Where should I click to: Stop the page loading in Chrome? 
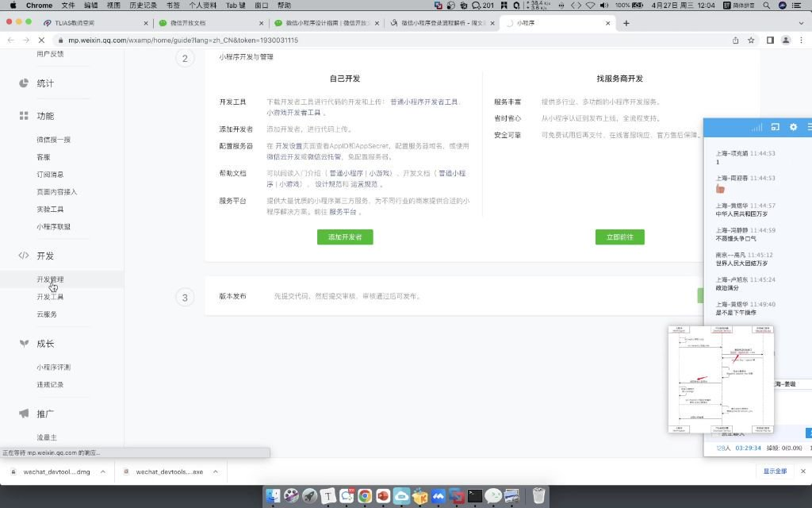tap(41, 40)
